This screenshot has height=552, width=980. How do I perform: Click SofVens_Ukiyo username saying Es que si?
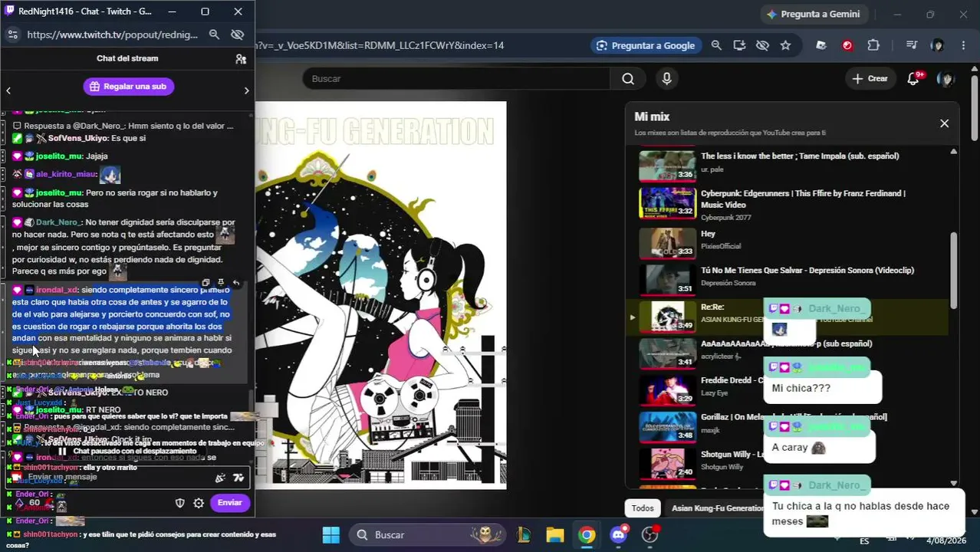(77, 138)
